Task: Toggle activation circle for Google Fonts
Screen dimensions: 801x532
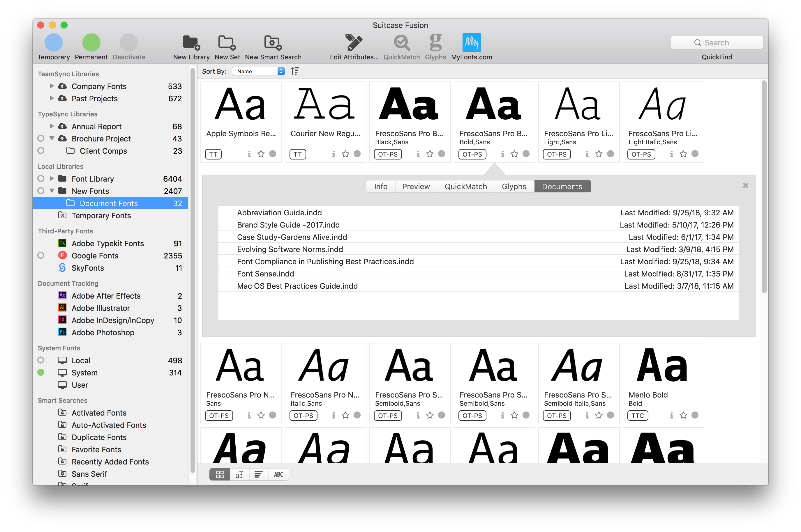Action: 41,256
